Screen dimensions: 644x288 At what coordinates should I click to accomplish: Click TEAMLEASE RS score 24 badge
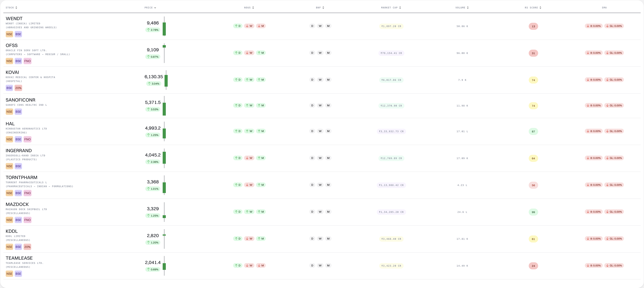click(533, 266)
